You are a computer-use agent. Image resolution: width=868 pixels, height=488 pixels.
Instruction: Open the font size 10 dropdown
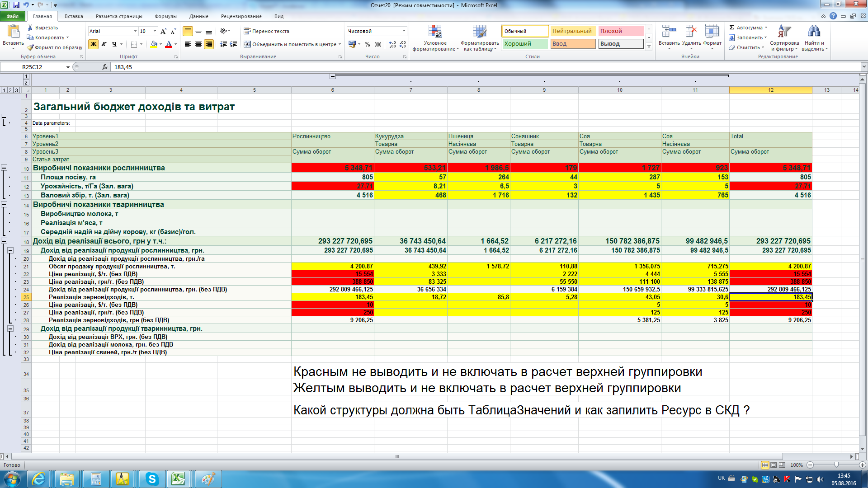pos(155,31)
